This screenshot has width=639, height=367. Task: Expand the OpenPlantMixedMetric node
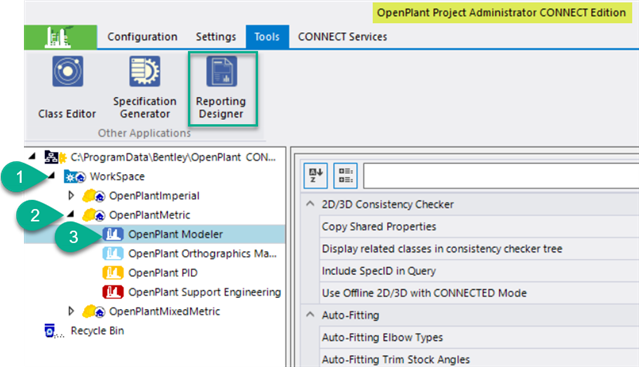[71, 311]
